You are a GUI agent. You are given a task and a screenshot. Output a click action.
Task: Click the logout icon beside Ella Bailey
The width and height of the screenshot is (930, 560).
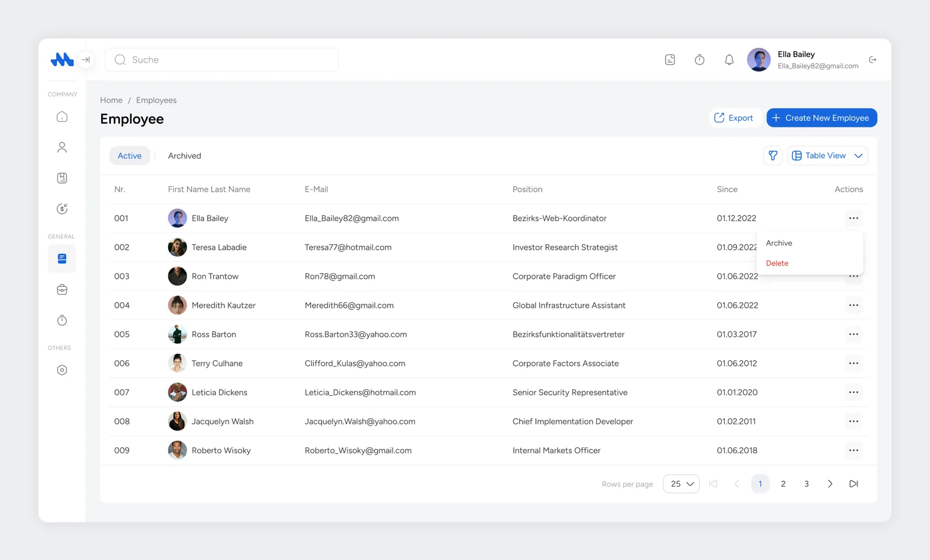point(872,60)
